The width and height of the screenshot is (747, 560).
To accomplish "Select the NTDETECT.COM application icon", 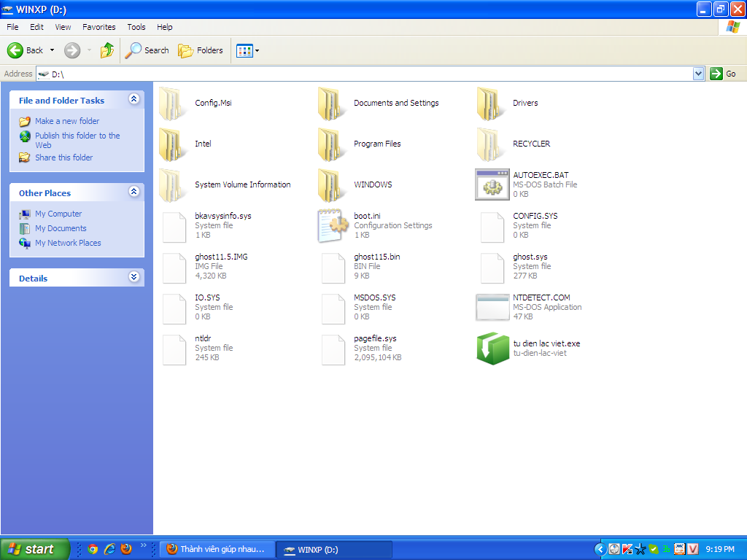I will tap(492, 307).
